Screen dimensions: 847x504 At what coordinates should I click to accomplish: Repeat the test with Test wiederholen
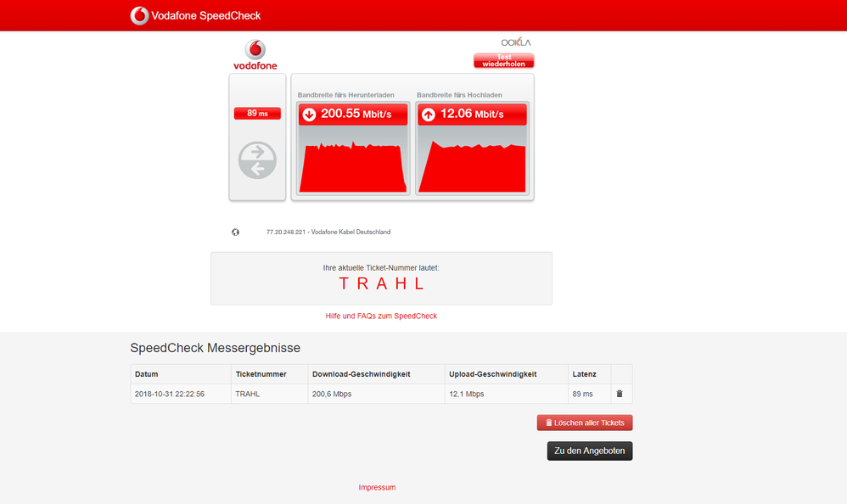coord(504,60)
